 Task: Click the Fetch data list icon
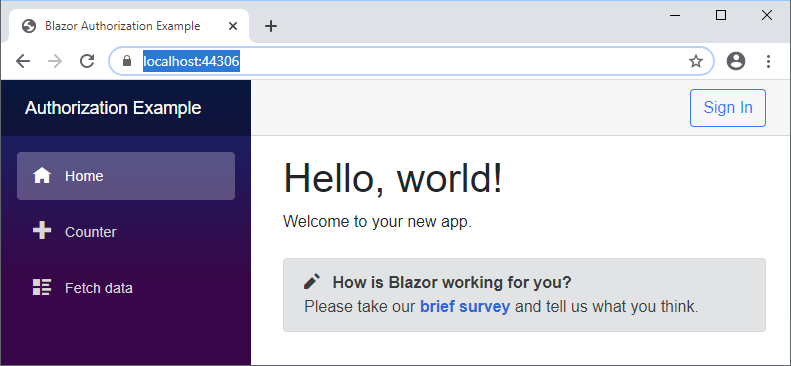[x=42, y=287]
